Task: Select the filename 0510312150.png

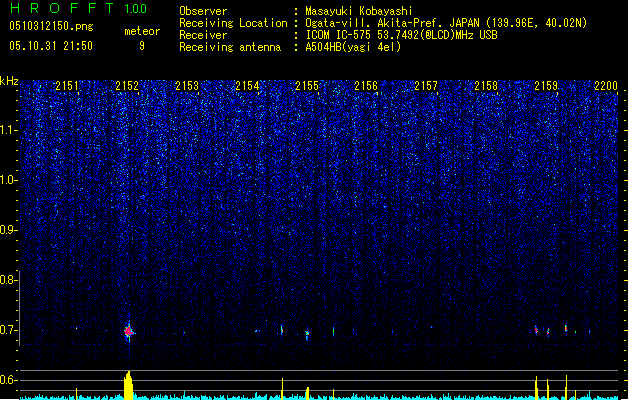Action: (x=51, y=26)
